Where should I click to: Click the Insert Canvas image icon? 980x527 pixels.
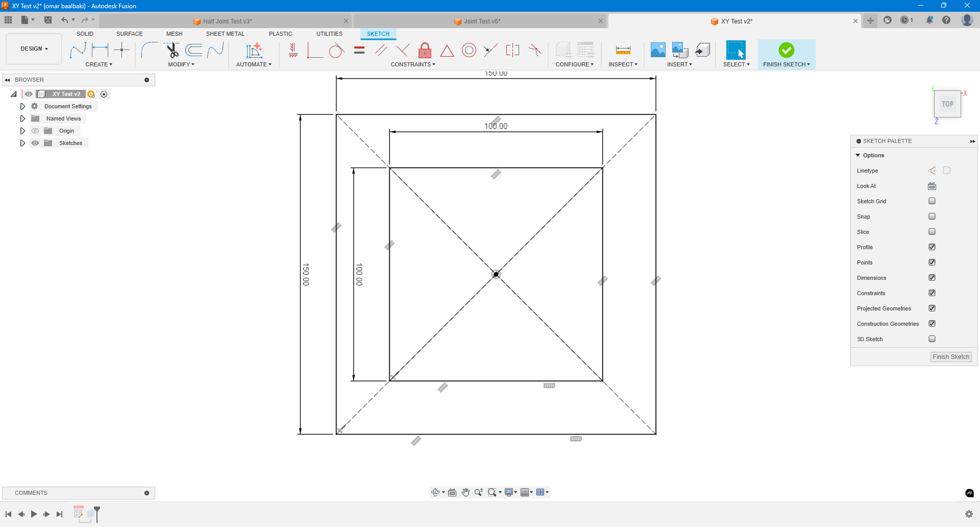pyautogui.click(x=658, y=50)
